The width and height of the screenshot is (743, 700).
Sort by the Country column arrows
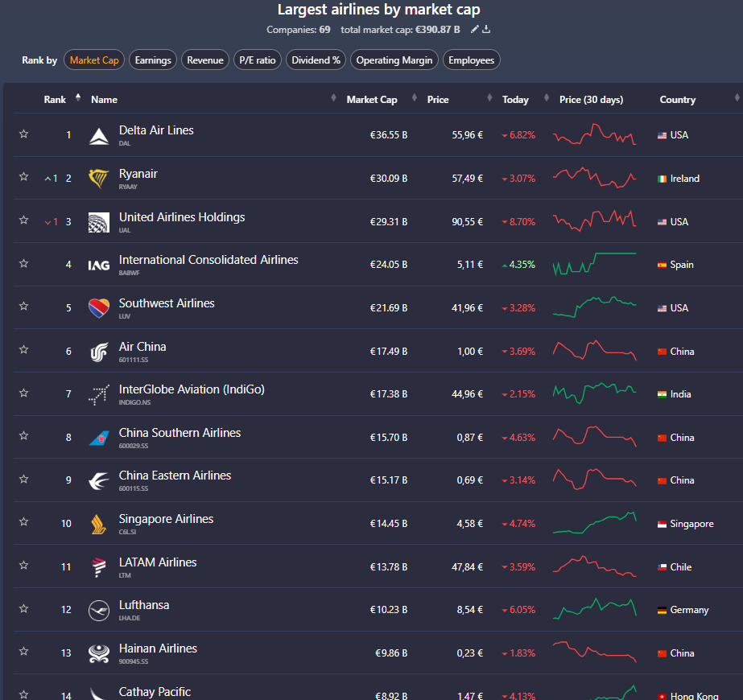(737, 97)
